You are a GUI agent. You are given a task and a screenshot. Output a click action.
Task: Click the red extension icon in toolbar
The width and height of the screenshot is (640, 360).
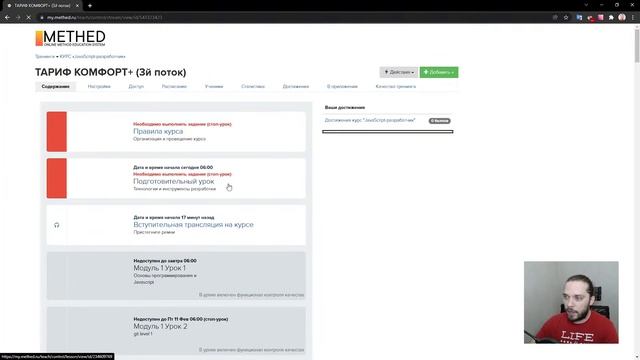(x=590, y=18)
